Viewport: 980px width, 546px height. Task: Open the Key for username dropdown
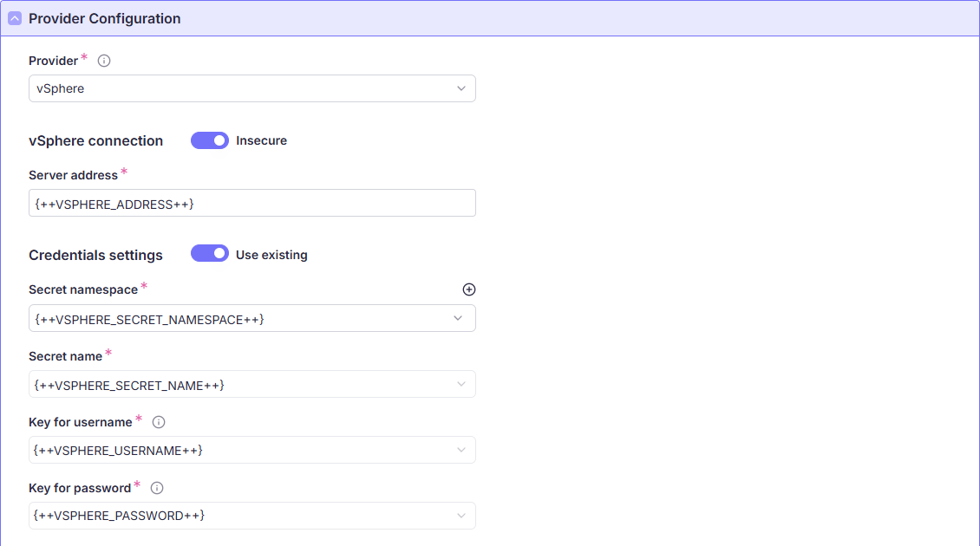tap(252, 451)
